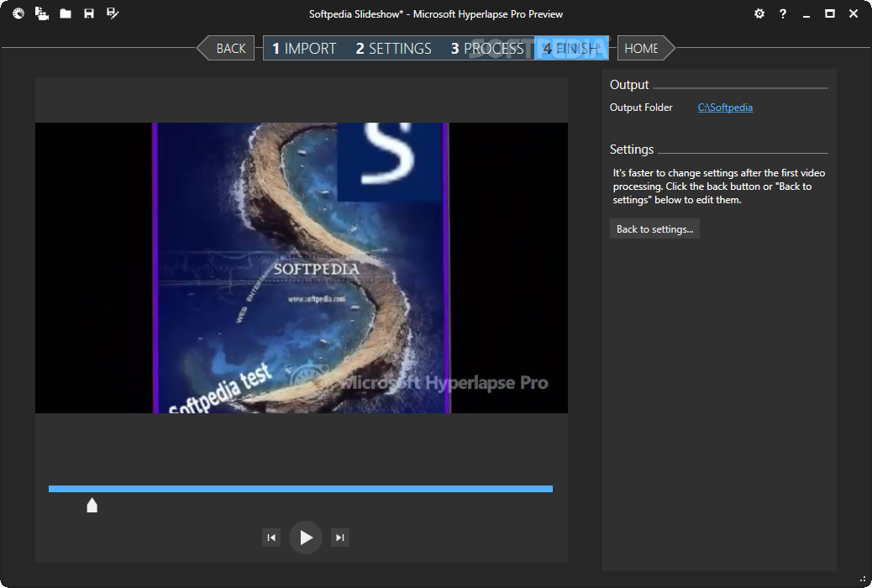Click the white playhead marker

click(92, 505)
